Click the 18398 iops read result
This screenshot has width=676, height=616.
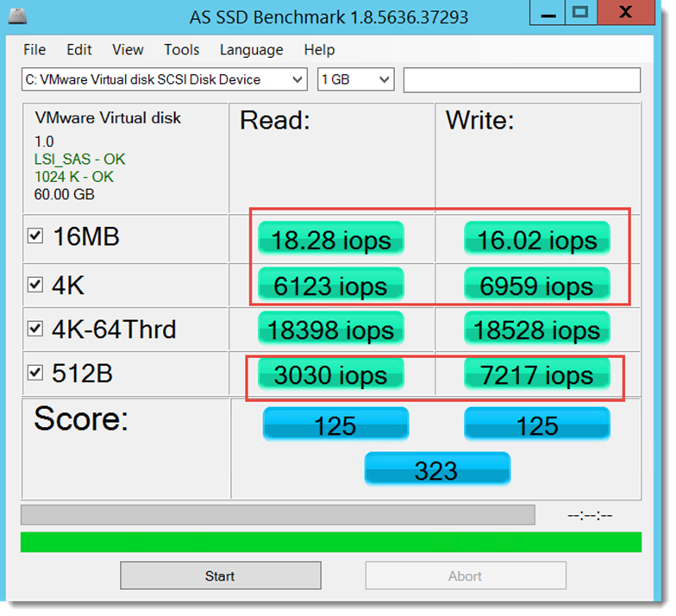click(x=331, y=329)
